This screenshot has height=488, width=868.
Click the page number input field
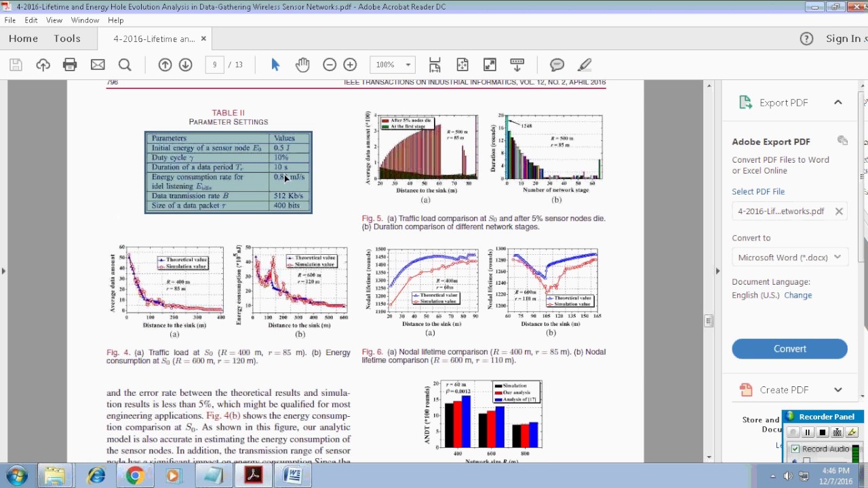point(214,64)
